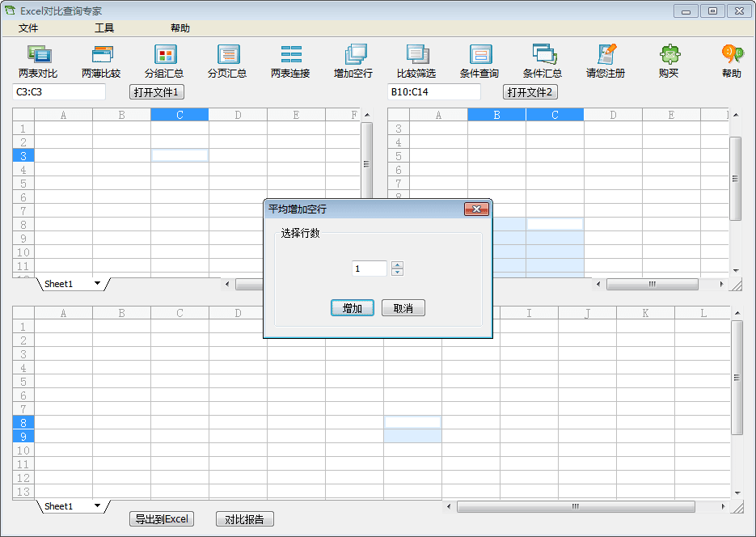This screenshot has height=537, width=756.
Task: Decrease row count with spinner down arrow
Action: (397, 273)
